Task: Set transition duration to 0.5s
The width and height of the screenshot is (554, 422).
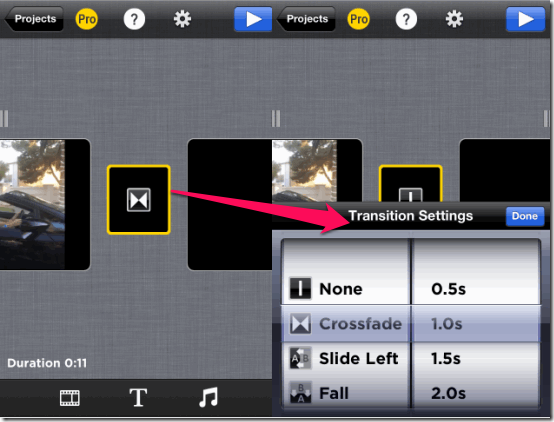Action: (449, 289)
